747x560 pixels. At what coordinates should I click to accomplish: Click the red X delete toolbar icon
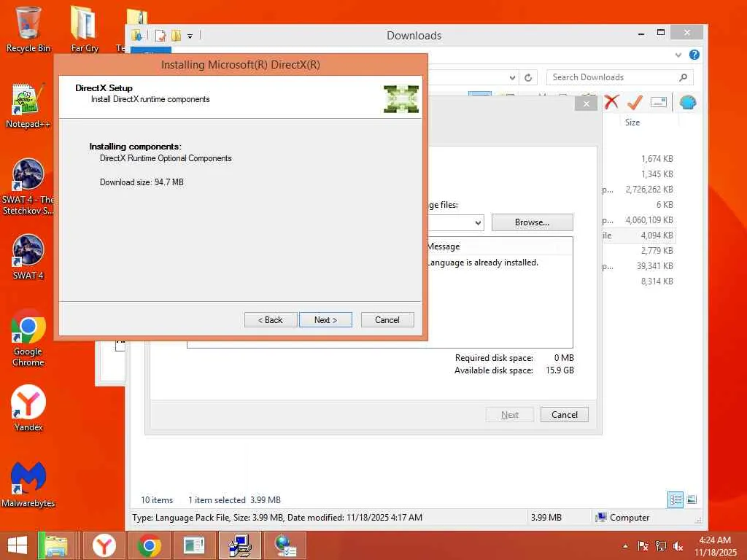(611, 102)
